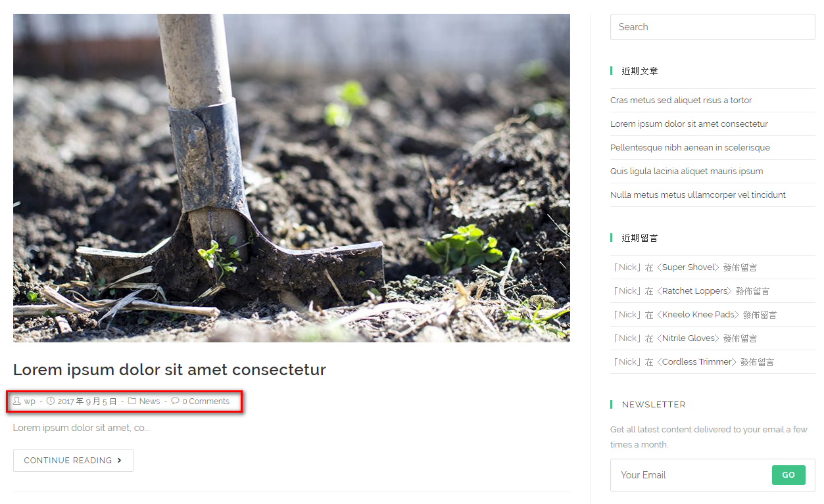Open Cras metus sed aliquet risus a tortor
824x504 pixels.
(x=681, y=101)
